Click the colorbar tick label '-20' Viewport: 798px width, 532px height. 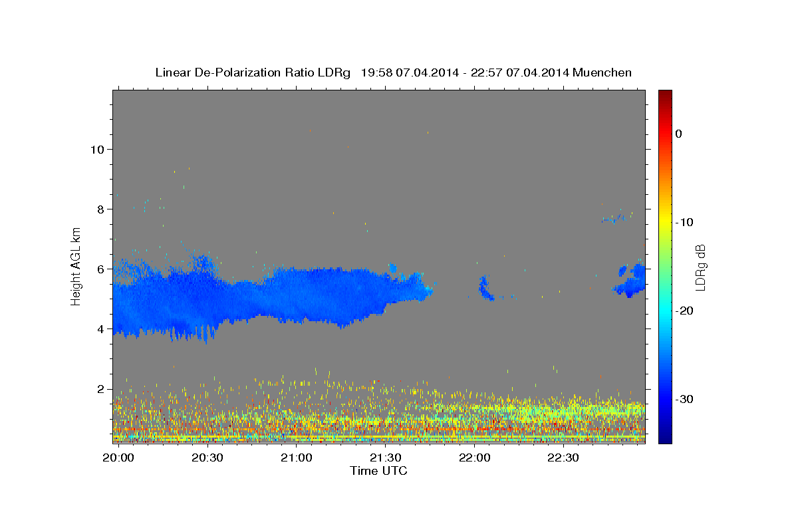pyautogui.click(x=685, y=311)
